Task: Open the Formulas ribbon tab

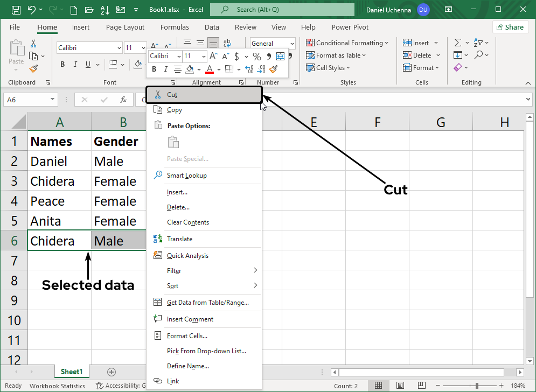Action: click(175, 27)
